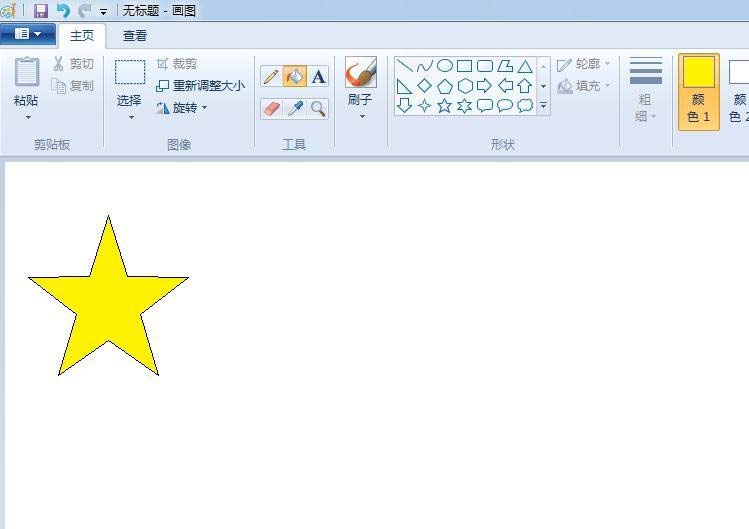Choose the Polygon shape
749x529 pixels.
coord(505,66)
